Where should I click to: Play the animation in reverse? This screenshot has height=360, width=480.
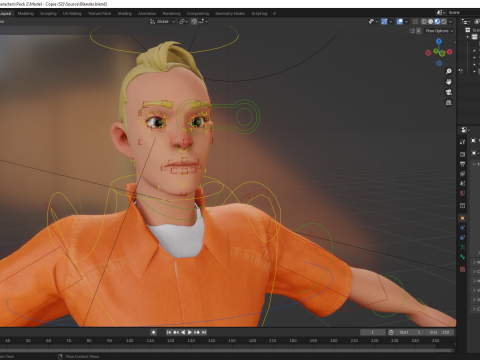click(183, 332)
